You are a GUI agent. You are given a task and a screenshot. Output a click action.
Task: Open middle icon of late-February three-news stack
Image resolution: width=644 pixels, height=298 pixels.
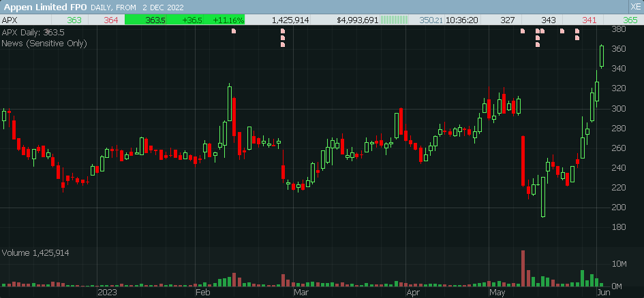283,37
